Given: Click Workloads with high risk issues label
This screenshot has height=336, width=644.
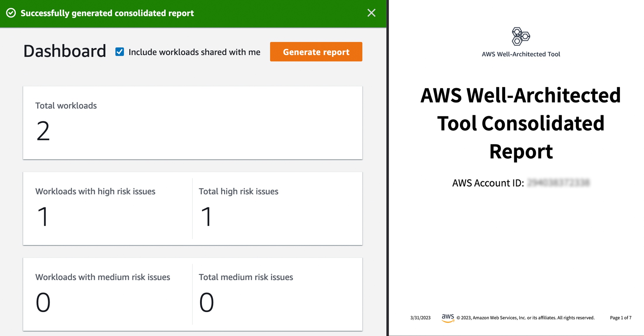Looking at the screenshot, I should 95,191.
